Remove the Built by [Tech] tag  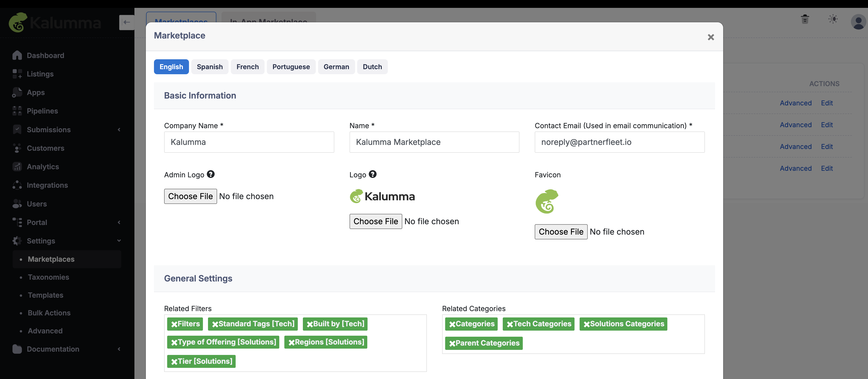pos(310,324)
